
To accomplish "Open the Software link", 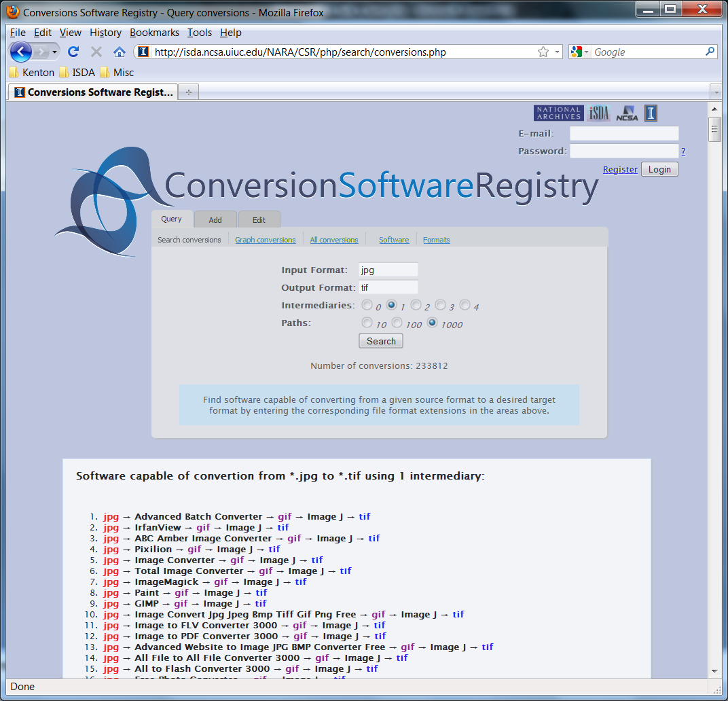I will (394, 240).
